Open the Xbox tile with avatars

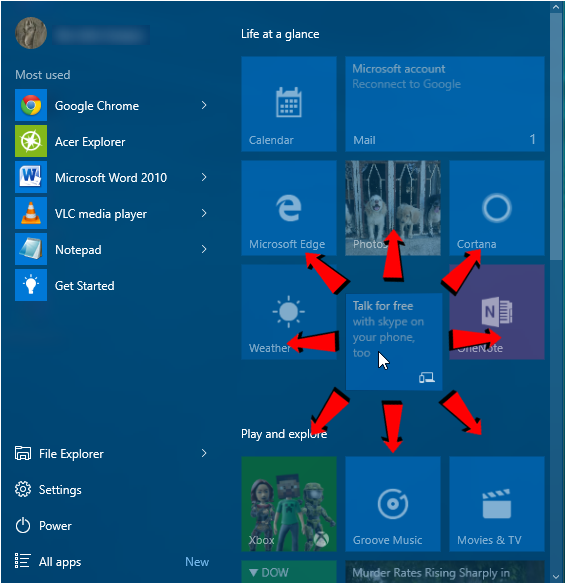(x=289, y=504)
